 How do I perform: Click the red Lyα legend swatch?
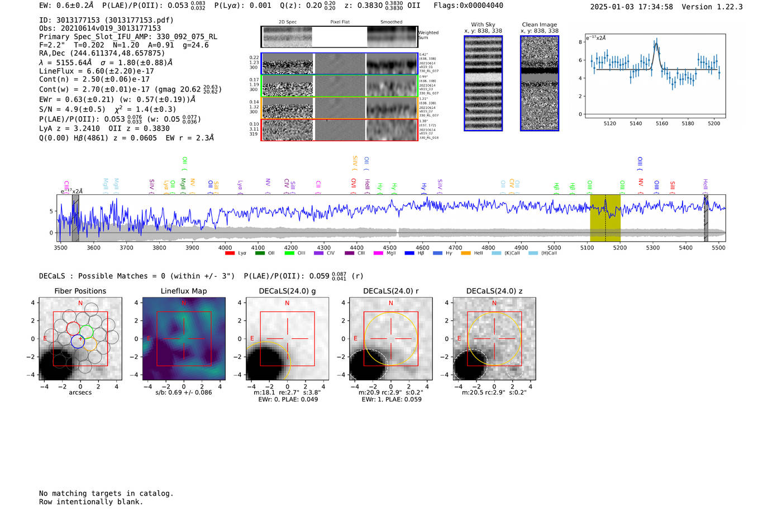tap(230, 253)
